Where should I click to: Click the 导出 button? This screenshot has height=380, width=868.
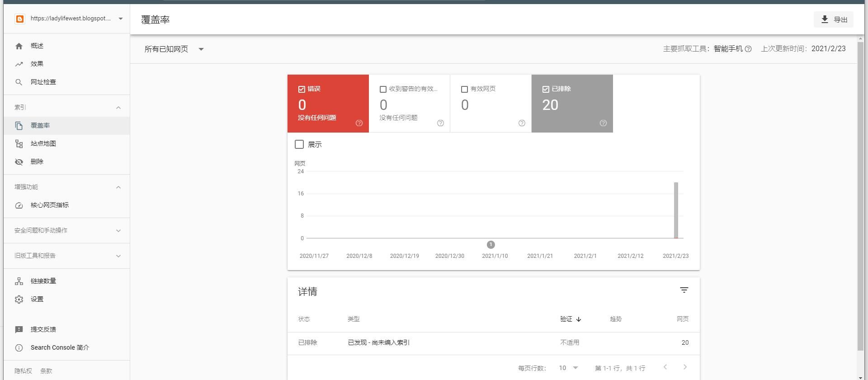point(833,19)
